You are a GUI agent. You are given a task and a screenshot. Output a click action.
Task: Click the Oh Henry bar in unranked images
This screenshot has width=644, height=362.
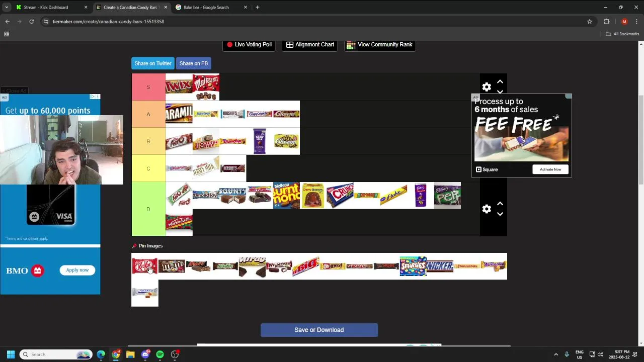point(333,266)
